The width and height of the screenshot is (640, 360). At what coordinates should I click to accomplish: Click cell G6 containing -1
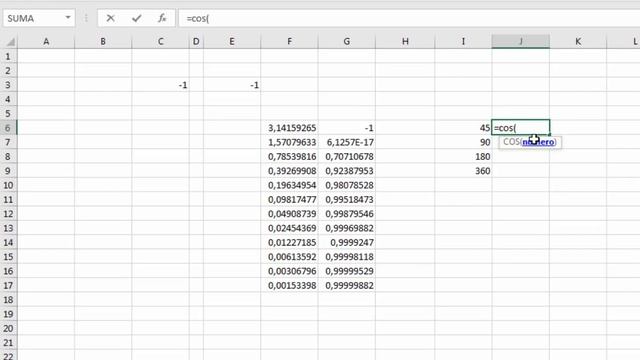pos(347,128)
